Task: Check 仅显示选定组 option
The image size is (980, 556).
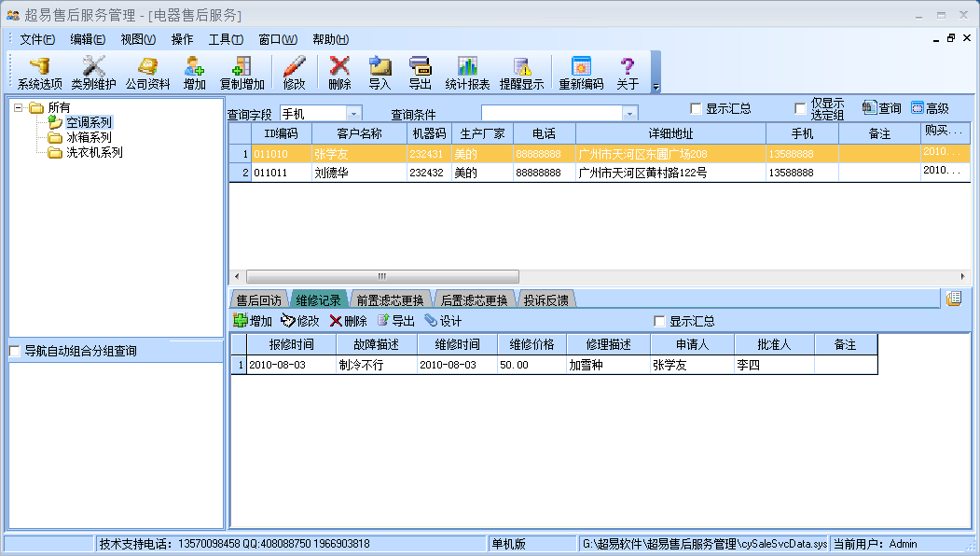Action: [x=799, y=106]
